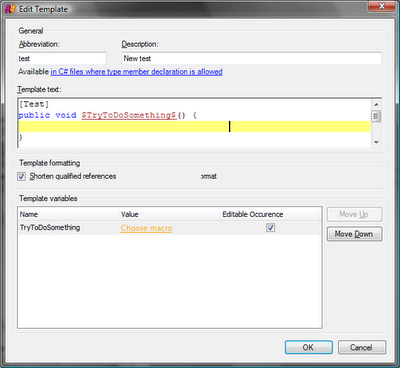
Task: Click the Cancel button
Action: (x=362, y=347)
